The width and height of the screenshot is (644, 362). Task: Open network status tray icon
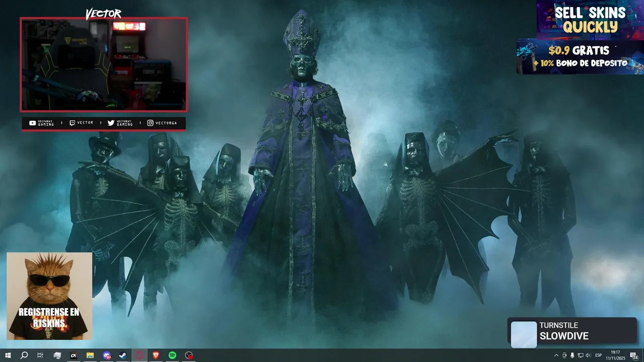click(x=580, y=355)
